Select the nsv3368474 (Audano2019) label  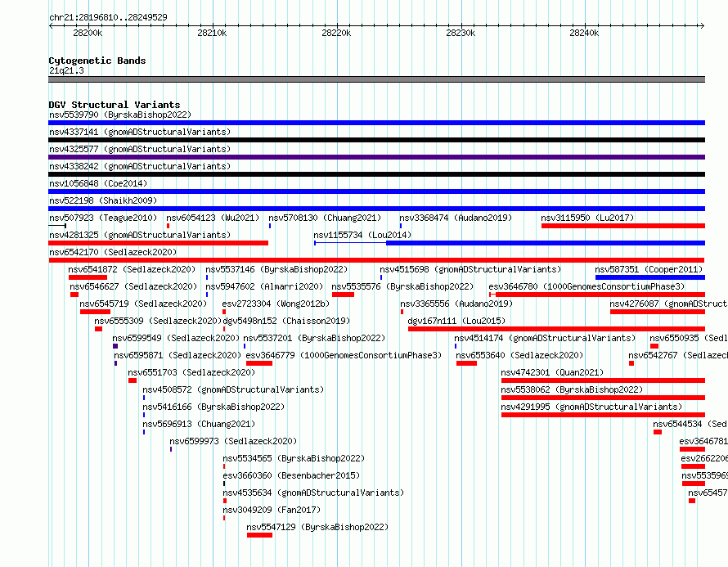coord(456,218)
